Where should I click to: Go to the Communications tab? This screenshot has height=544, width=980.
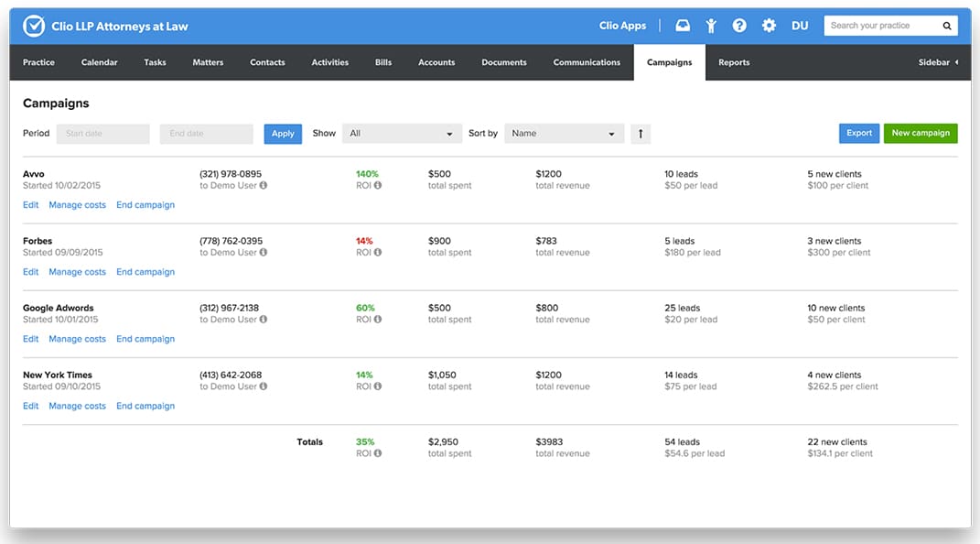(587, 62)
